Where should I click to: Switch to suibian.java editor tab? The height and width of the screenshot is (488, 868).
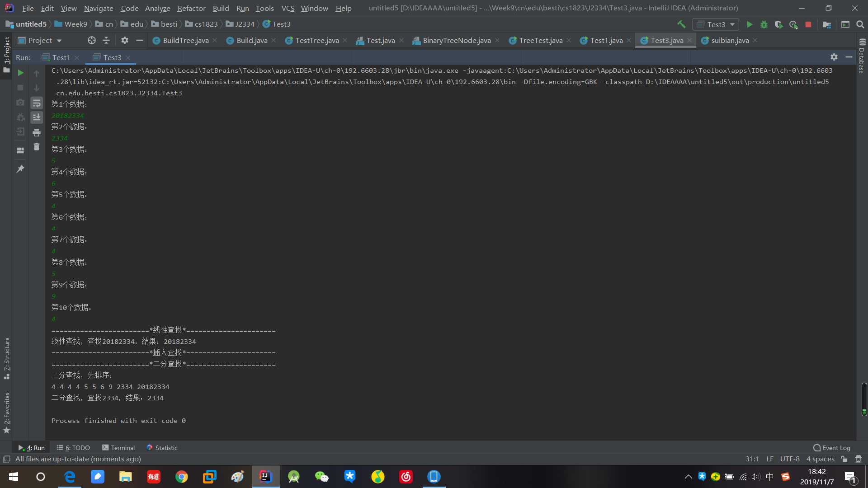(730, 40)
